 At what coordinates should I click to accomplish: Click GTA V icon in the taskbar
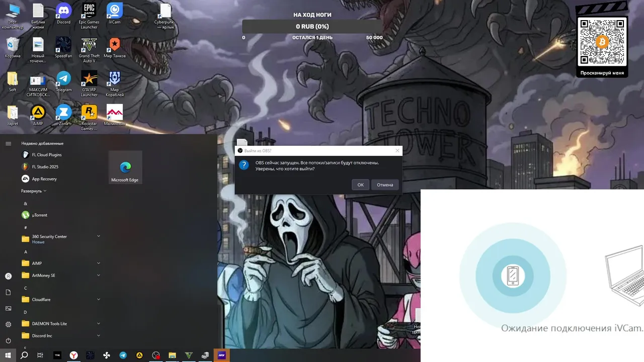tap(189, 355)
